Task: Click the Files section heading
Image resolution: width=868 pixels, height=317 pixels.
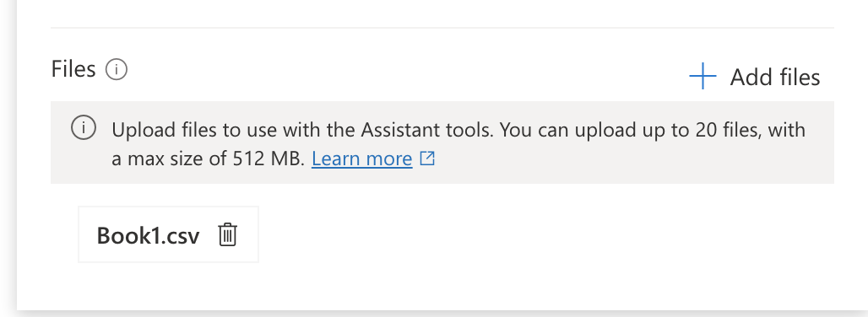Action: click(x=73, y=70)
